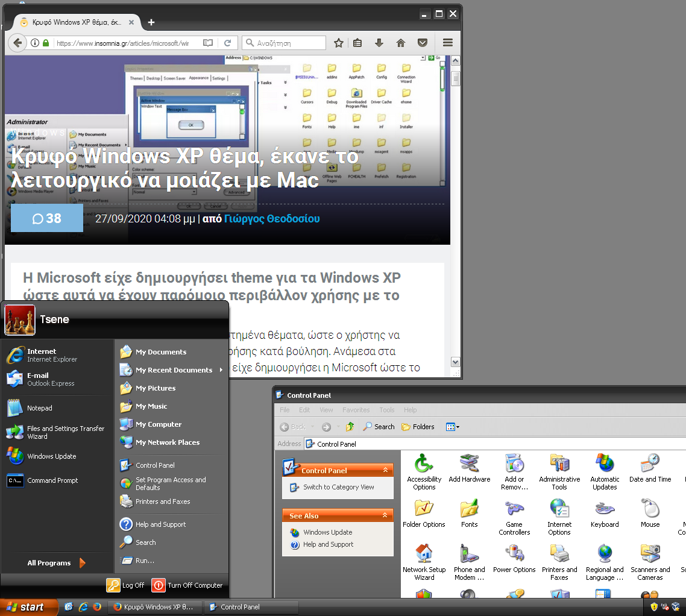Click Log Off button
The width and height of the screenshot is (686, 616).
tap(125, 585)
